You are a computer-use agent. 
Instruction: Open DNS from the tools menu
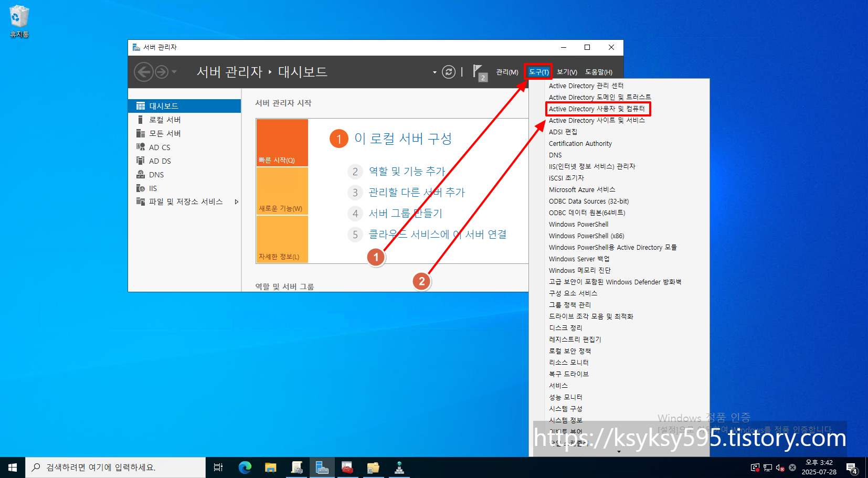555,155
